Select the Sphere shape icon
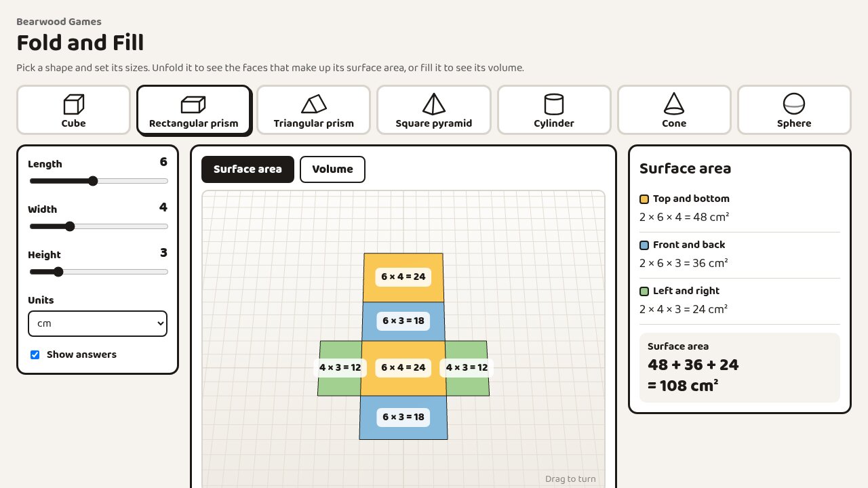Image resolution: width=868 pixels, height=488 pixels. [794, 104]
